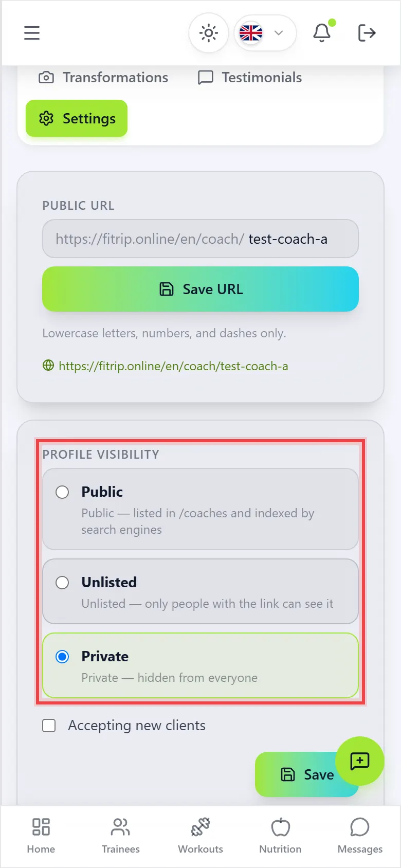Expand the language selector dropdown
This screenshot has width=401, height=868.
265,33
